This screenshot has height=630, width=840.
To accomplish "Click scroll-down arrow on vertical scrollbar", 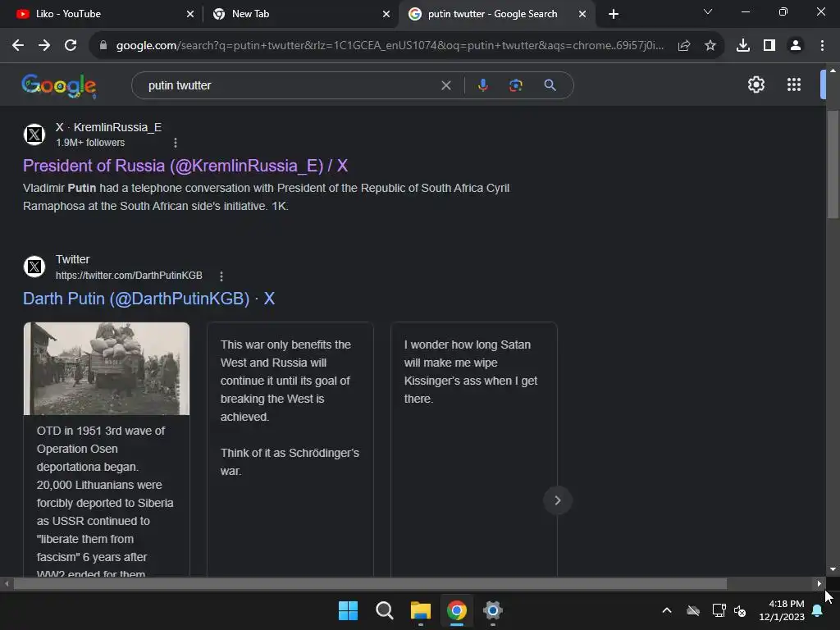I will [833, 569].
